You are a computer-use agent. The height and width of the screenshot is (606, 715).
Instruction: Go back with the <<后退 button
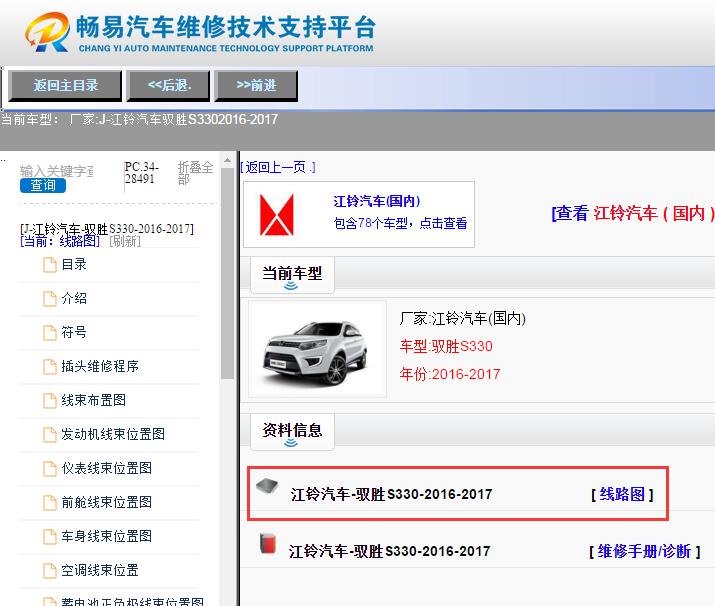[x=168, y=85]
